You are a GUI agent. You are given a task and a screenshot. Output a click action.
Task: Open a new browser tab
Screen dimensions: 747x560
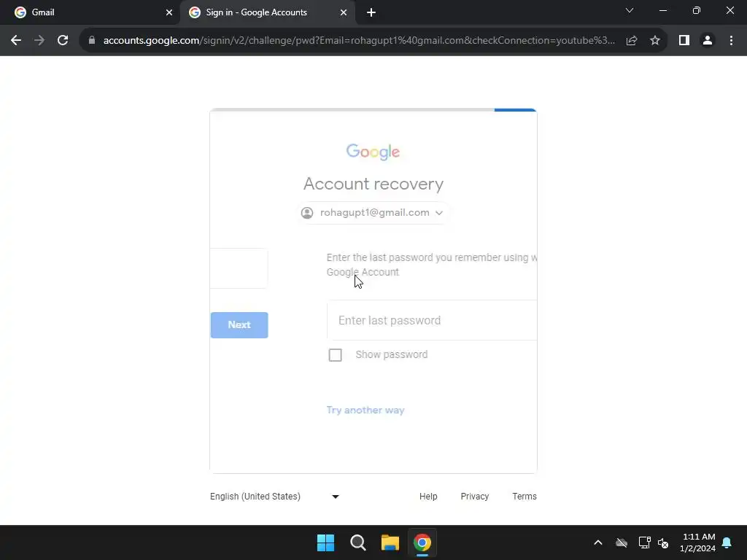click(x=371, y=13)
